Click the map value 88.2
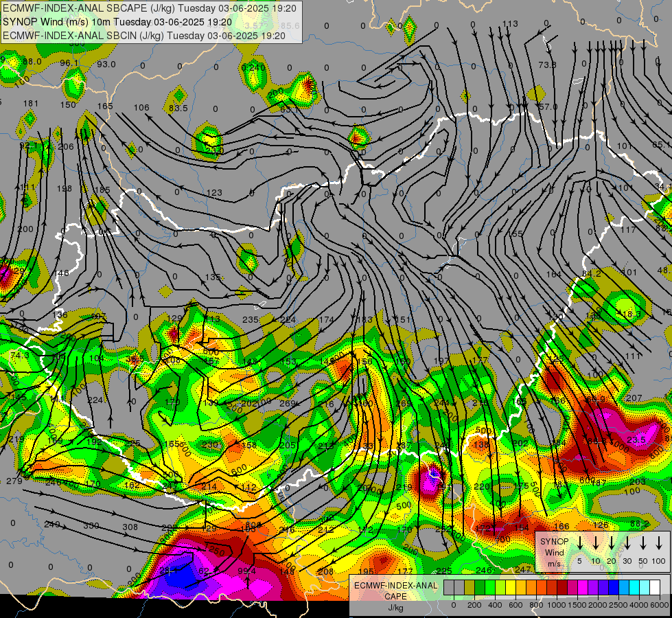 (x=640, y=524)
